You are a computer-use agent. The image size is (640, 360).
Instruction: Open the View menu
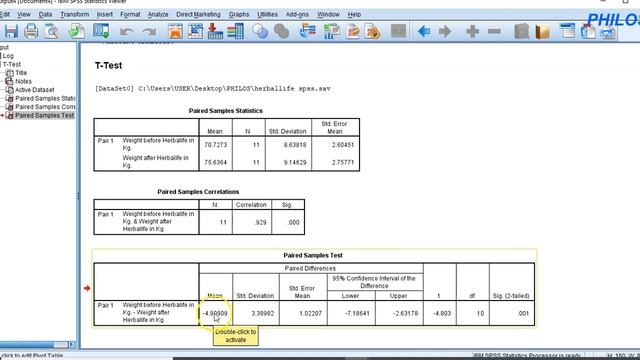pyautogui.click(x=24, y=14)
